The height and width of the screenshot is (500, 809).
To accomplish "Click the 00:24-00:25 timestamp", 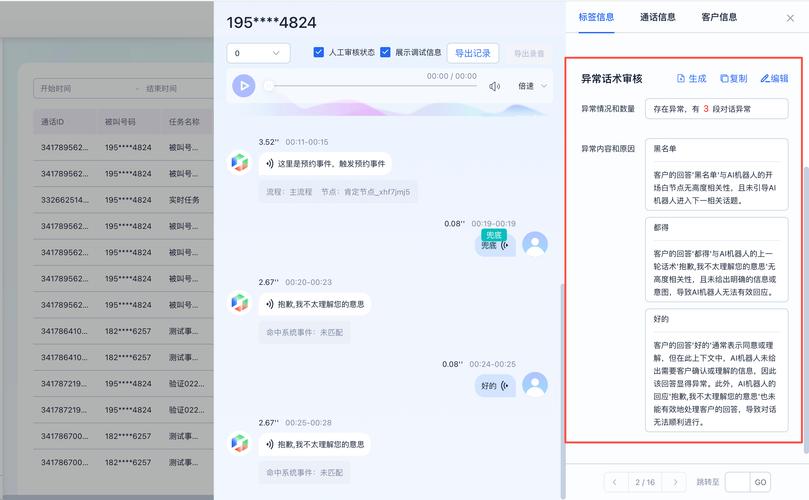I will tap(492, 364).
